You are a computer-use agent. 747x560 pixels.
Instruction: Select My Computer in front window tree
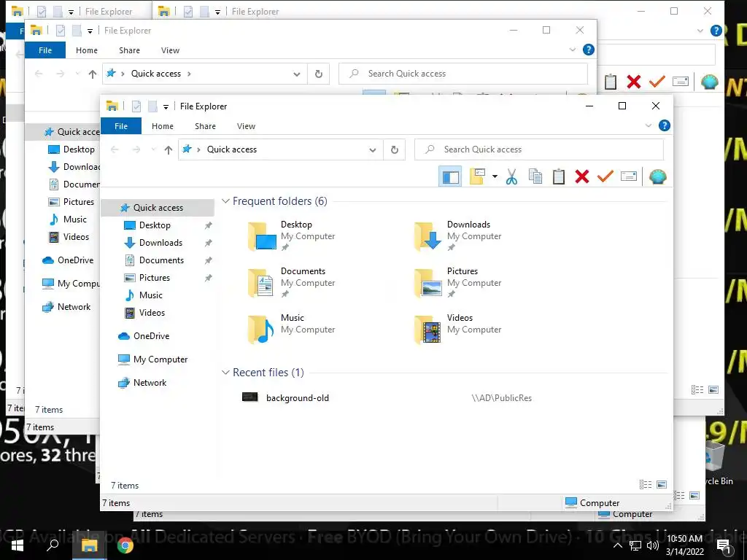click(x=160, y=359)
